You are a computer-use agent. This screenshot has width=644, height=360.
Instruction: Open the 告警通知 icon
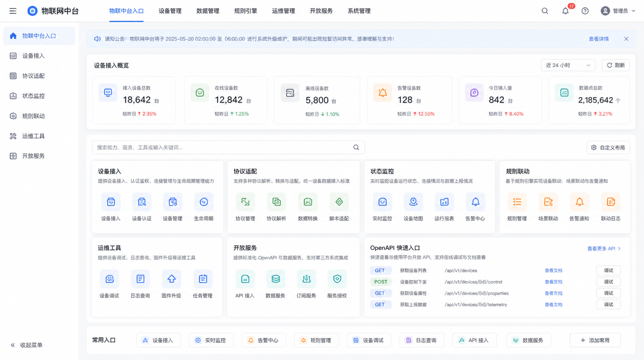click(x=579, y=202)
